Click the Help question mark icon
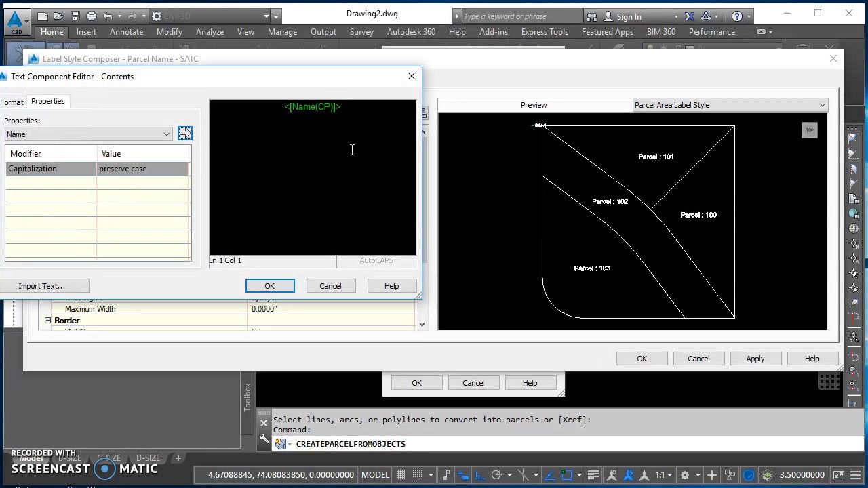This screenshot has width=868, height=488. point(737,16)
